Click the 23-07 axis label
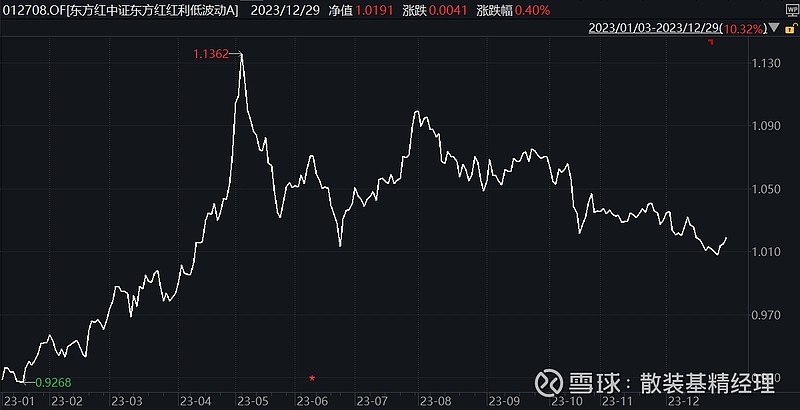This screenshot has height=410, width=800. coord(371,401)
